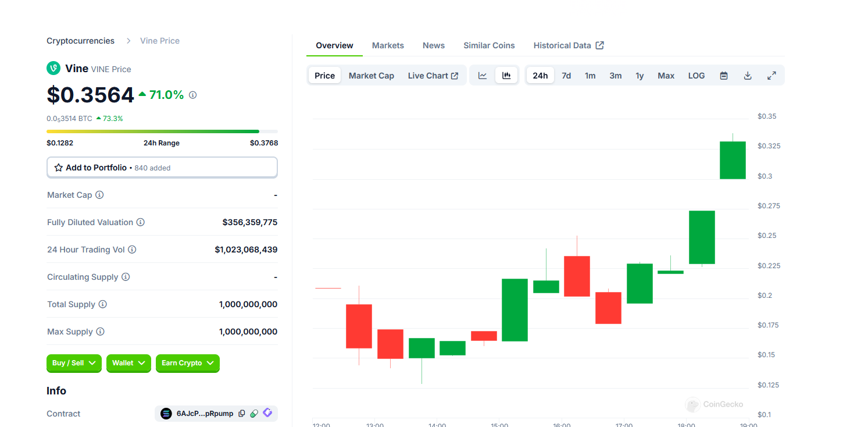
Task: Click the info icon beside 71.0% change
Action: pos(193,95)
